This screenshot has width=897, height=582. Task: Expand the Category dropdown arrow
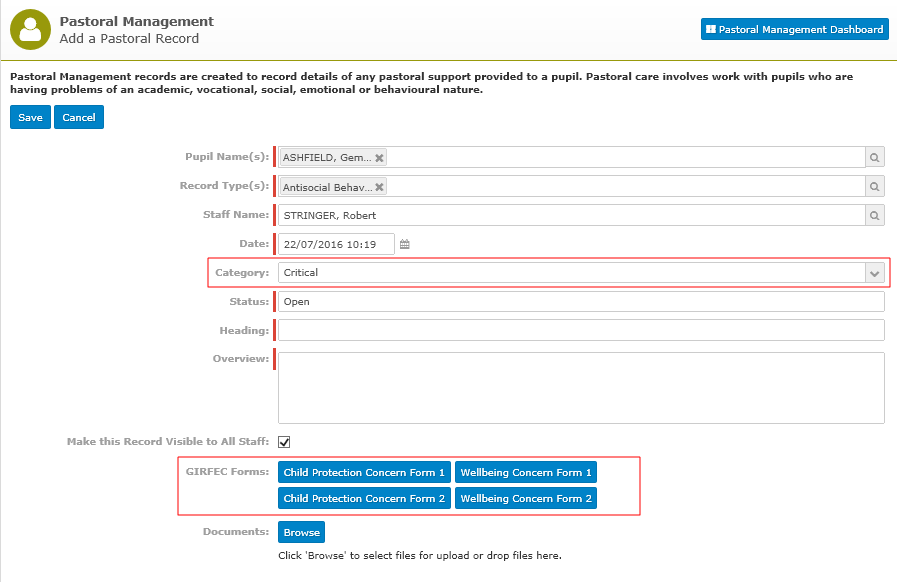tap(875, 274)
